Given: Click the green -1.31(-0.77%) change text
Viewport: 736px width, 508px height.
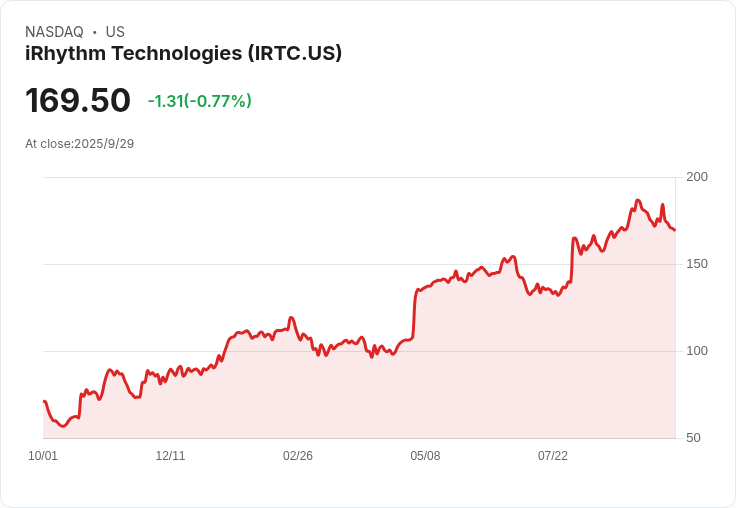Looking at the screenshot, I should [x=199, y=101].
